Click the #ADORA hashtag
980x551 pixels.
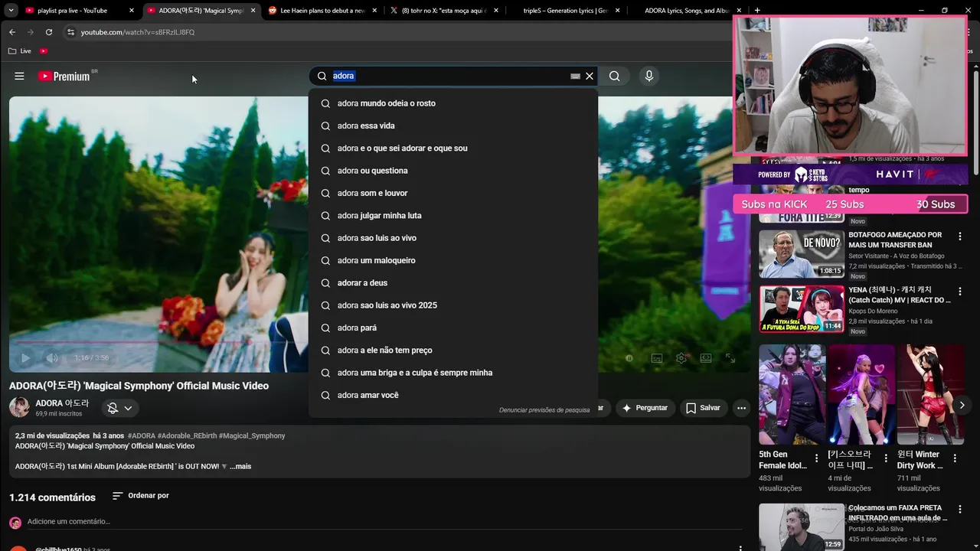coord(142,435)
